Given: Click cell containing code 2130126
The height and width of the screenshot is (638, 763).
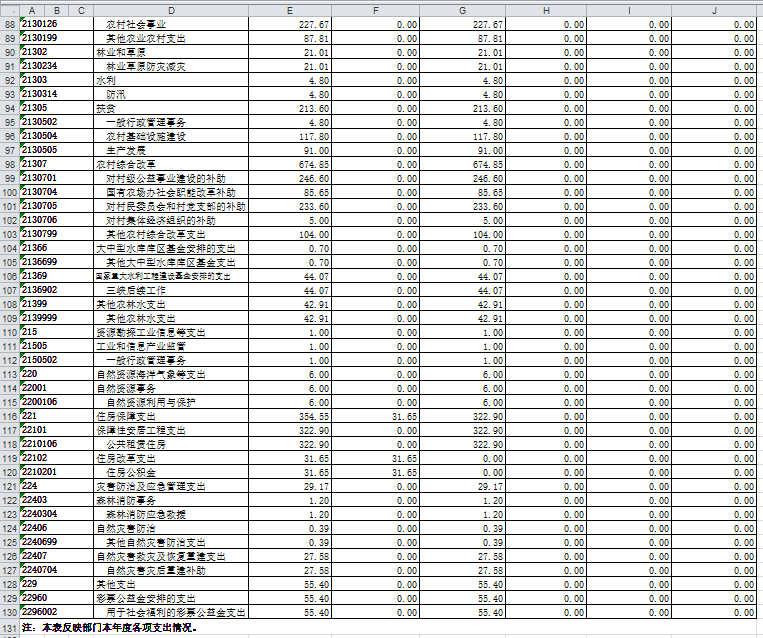Looking at the screenshot, I should coord(40,24).
